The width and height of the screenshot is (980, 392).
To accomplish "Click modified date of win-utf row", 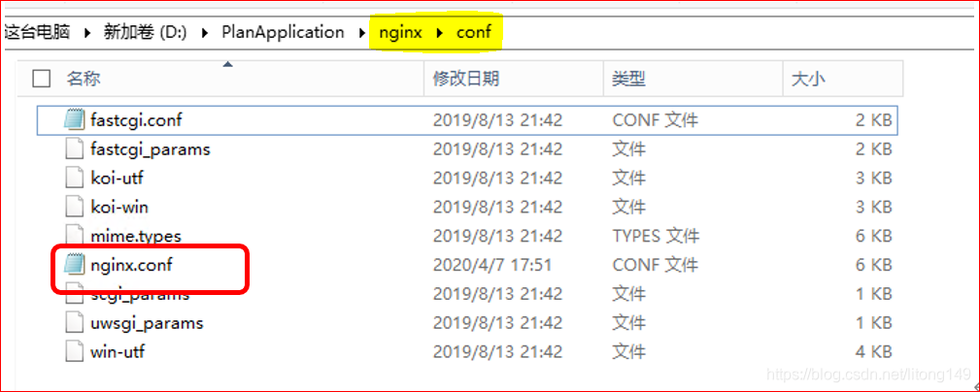I will click(x=498, y=351).
